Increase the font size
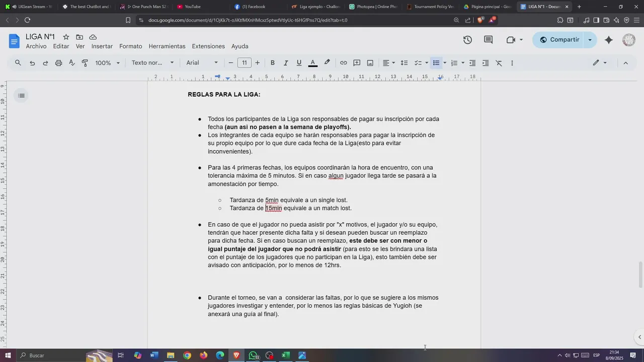The height and width of the screenshot is (362, 644). pyautogui.click(x=258, y=63)
